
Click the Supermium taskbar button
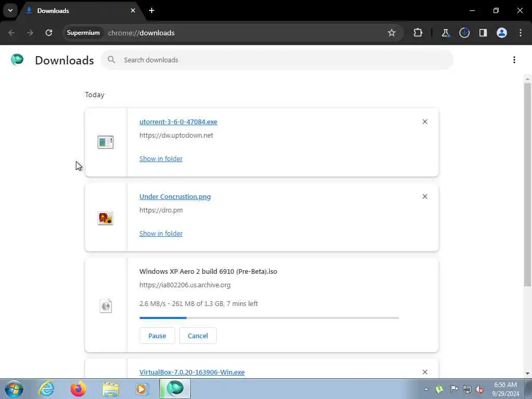[175, 389]
